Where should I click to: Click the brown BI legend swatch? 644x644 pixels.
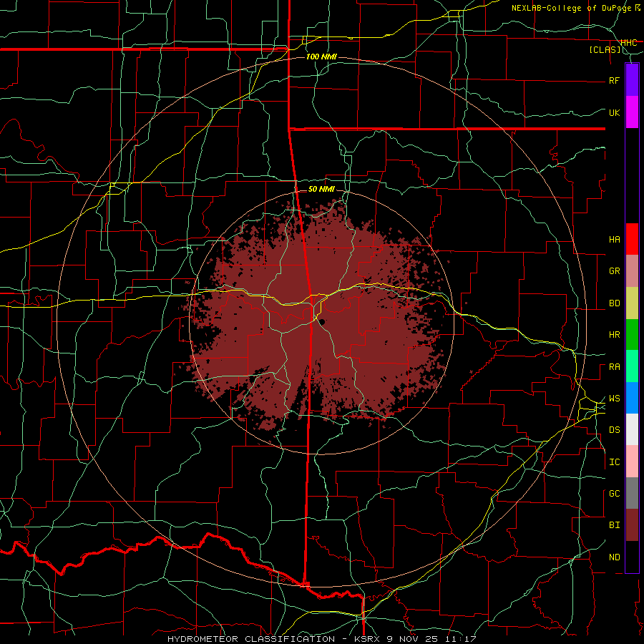tap(632, 525)
